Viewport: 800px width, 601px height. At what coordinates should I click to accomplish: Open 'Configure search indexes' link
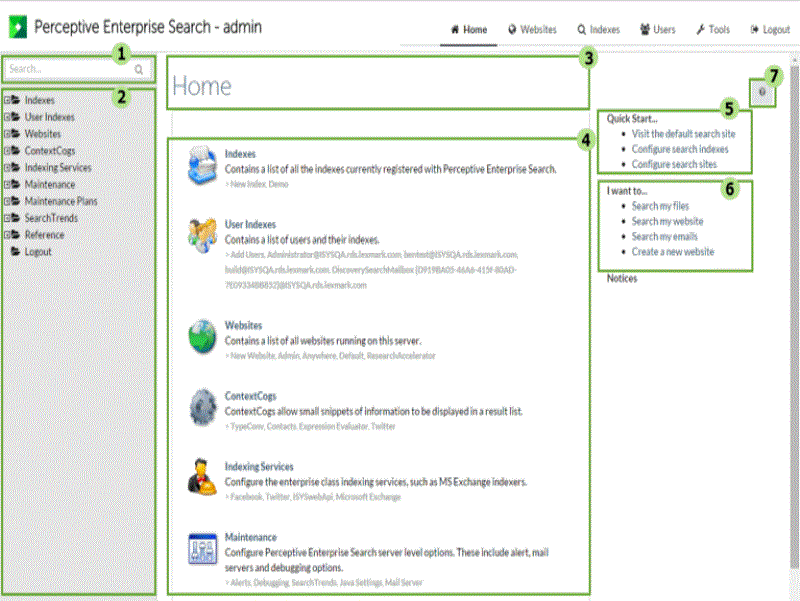pos(680,149)
